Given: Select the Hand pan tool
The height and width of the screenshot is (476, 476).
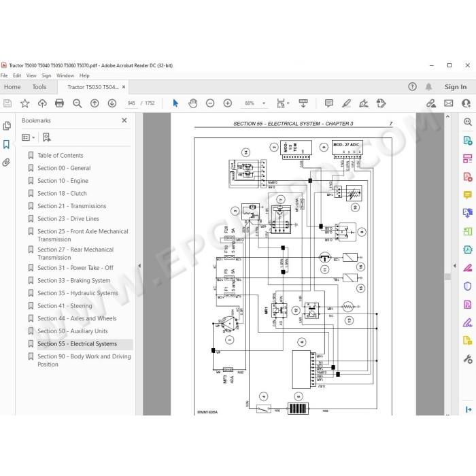Looking at the screenshot, I should pos(192,103).
